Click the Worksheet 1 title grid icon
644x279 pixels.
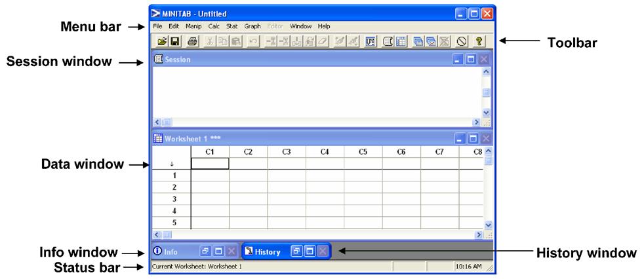158,138
